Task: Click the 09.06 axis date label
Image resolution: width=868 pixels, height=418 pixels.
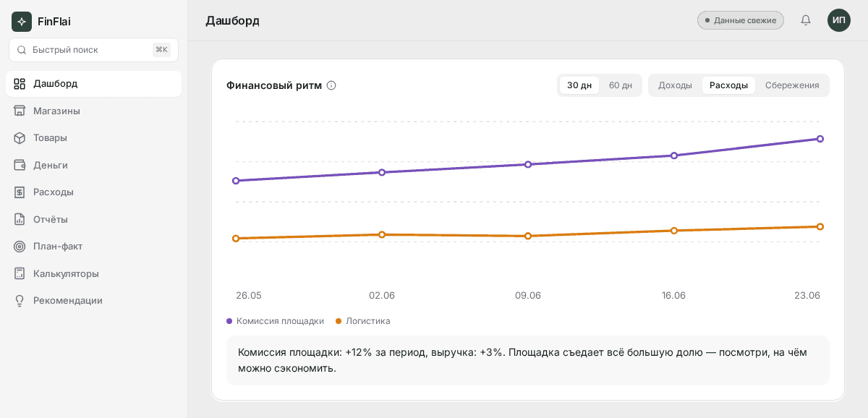Action: pos(528,295)
